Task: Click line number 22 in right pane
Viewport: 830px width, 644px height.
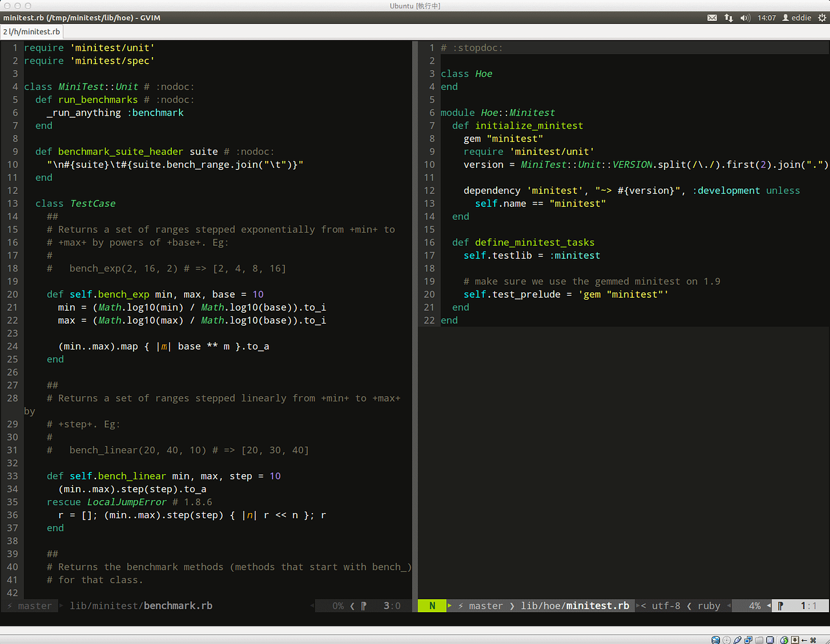Action: [429, 320]
